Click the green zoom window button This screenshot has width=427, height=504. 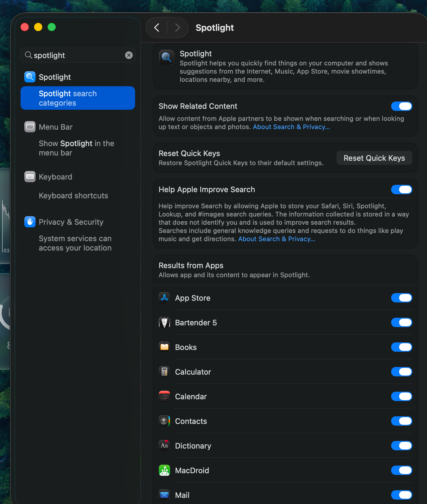click(52, 27)
